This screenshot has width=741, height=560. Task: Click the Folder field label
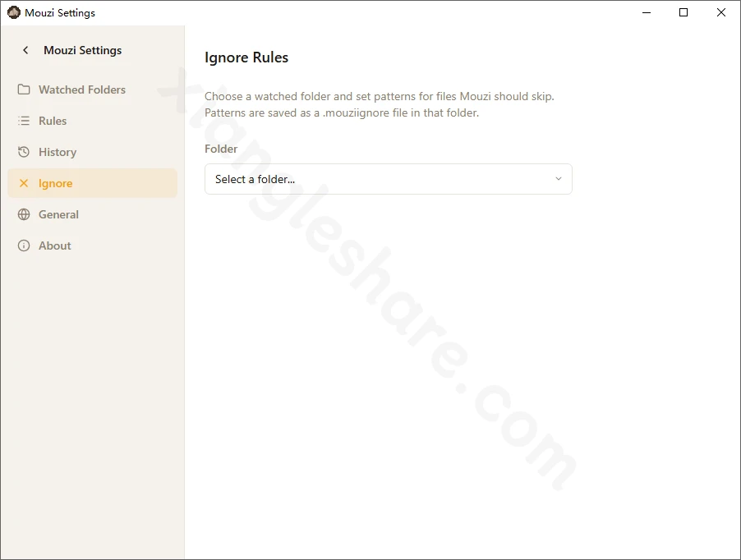coord(221,149)
